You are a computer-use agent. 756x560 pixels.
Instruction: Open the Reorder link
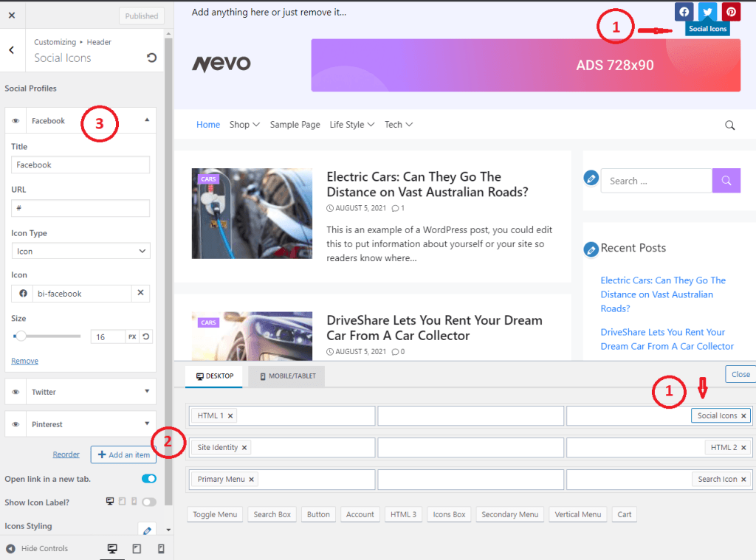[x=66, y=454]
